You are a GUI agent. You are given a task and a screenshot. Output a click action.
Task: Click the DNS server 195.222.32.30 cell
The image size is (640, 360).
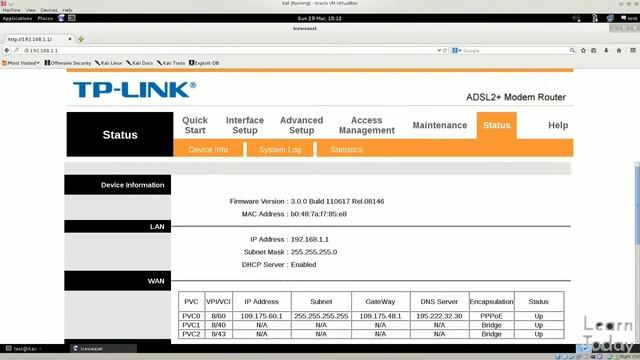click(439, 316)
